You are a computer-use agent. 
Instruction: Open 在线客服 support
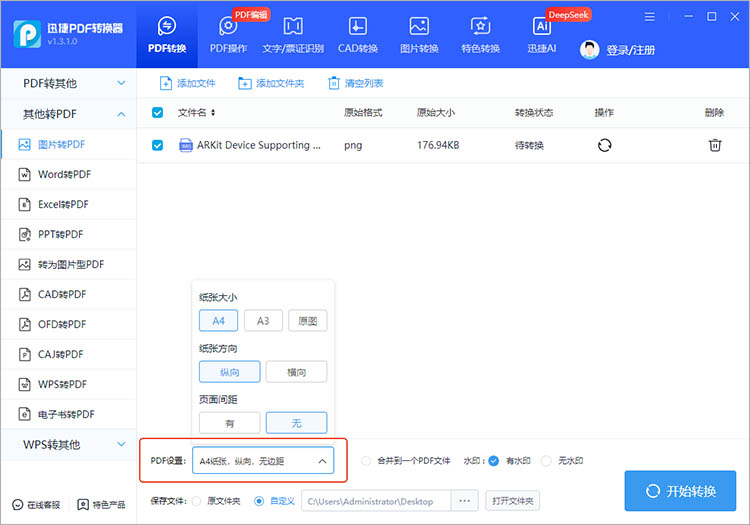pyautogui.click(x=36, y=505)
